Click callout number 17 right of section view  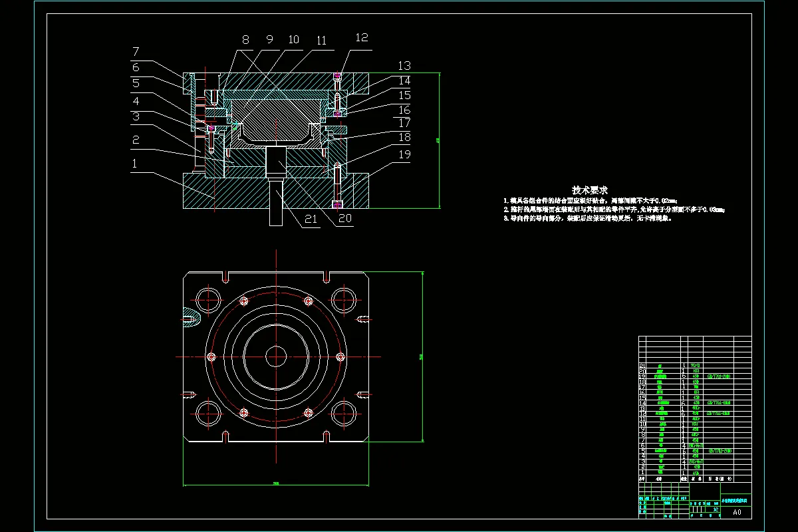404,124
